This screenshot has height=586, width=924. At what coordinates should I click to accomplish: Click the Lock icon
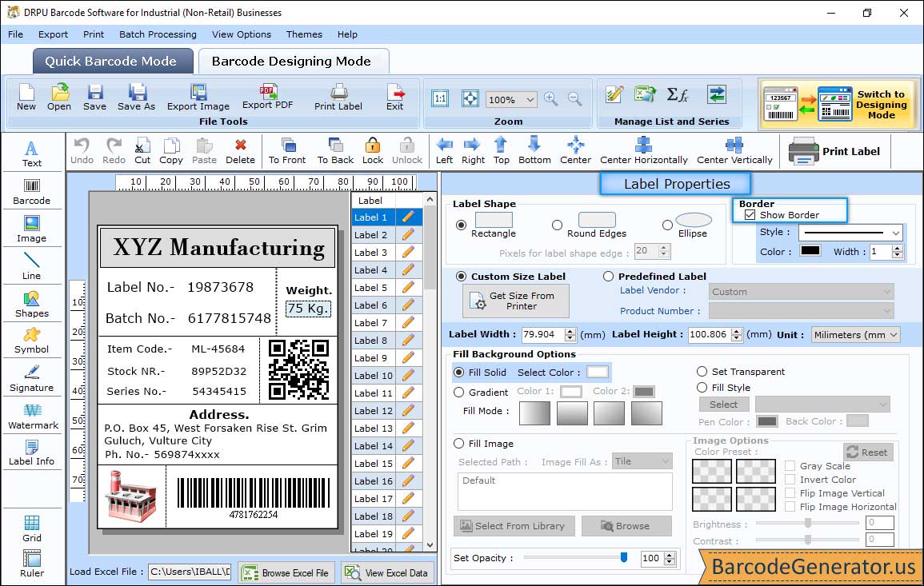[x=373, y=151]
